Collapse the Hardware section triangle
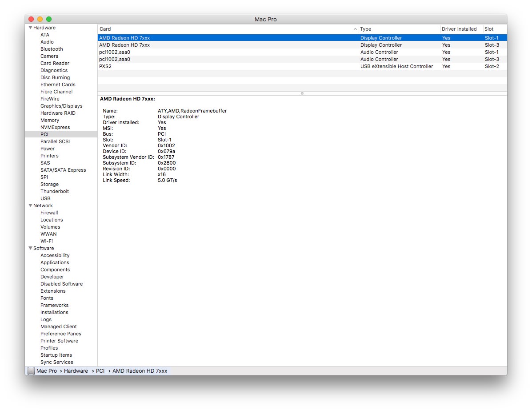532x411 pixels. tap(31, 28)
